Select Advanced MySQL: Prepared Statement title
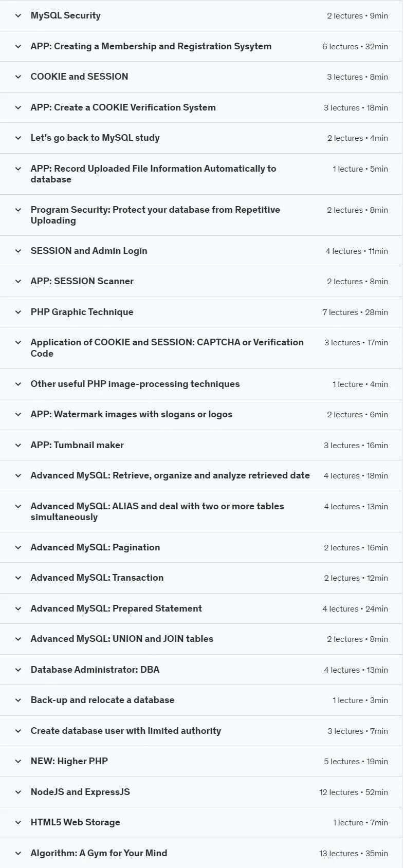Image resolution: width=404 pixels, height=868 pixels. (x=116, y=608)
